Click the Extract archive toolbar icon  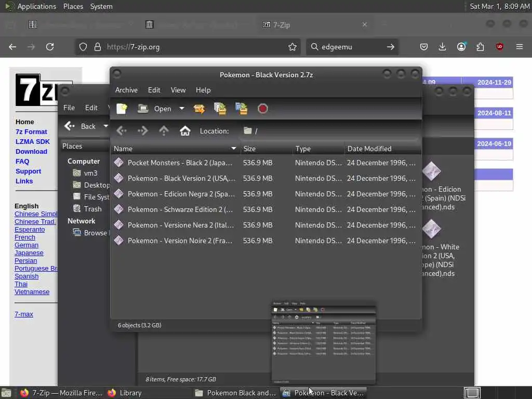click(199, 109)
